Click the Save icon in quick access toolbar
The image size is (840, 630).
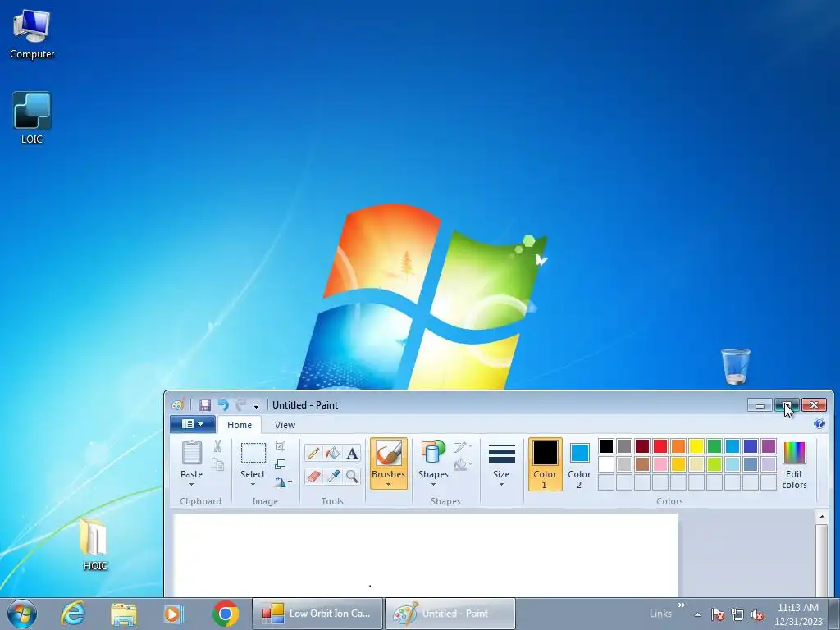204,405
